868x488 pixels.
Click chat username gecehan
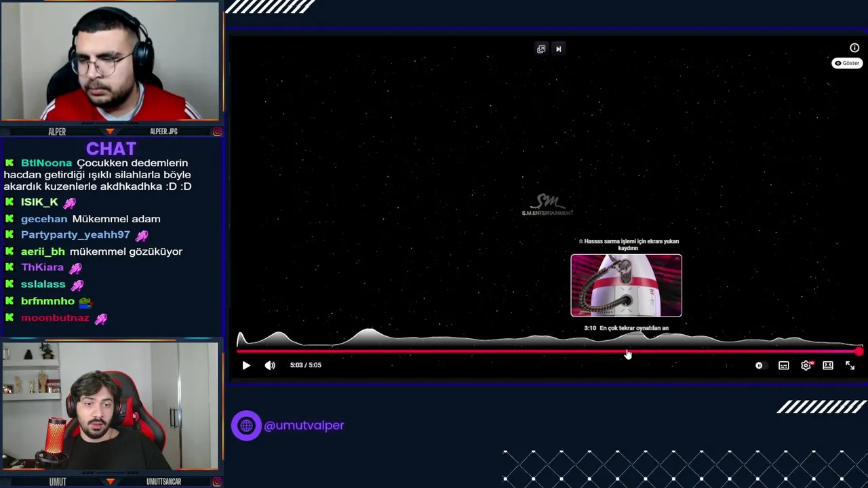coord(44,219)
